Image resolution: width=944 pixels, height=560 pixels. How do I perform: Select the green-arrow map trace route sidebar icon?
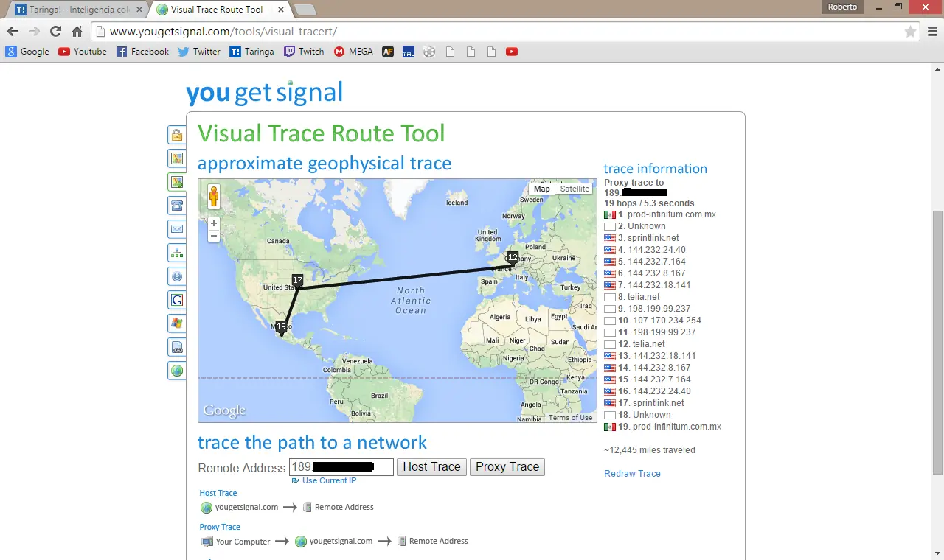click(x=177, y=182)
